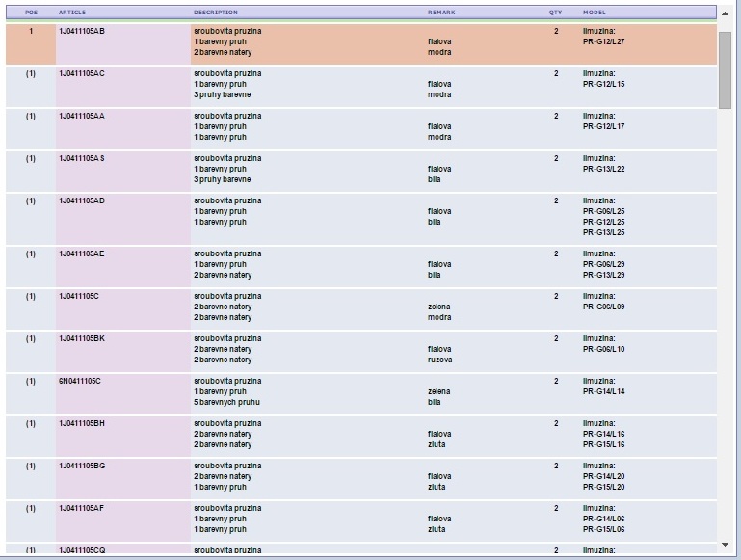Viewport: 741px width, 560px height.
Task: Click article number 1J0411105AF
Action: pos(82,508)
